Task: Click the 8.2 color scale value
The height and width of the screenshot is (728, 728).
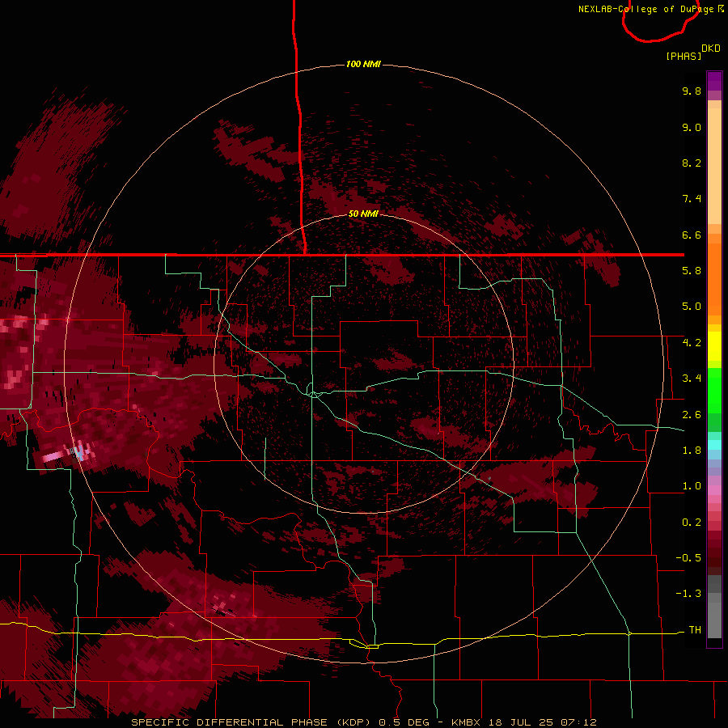Action: (692, 163)
